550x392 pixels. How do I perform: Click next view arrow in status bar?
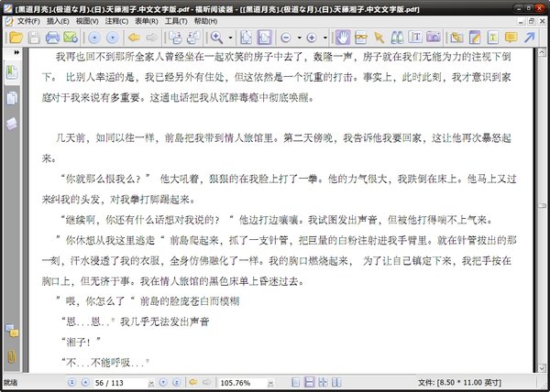(x=207, y=382)
